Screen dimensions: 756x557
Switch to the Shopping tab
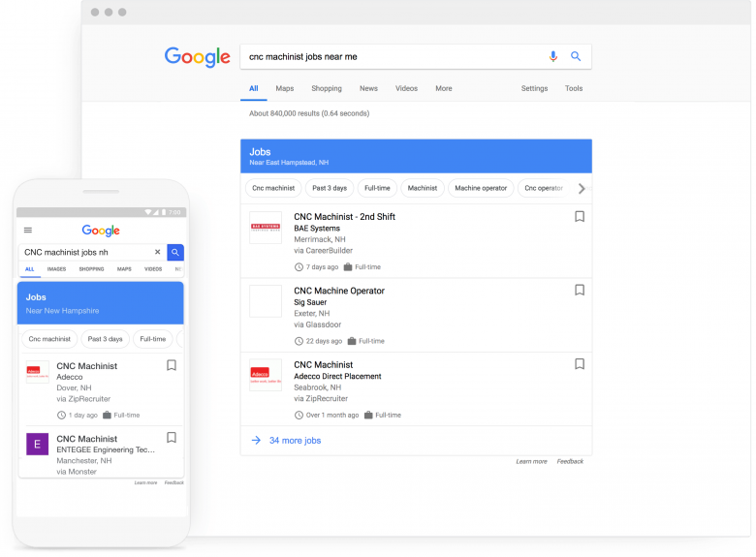[327, 89]
